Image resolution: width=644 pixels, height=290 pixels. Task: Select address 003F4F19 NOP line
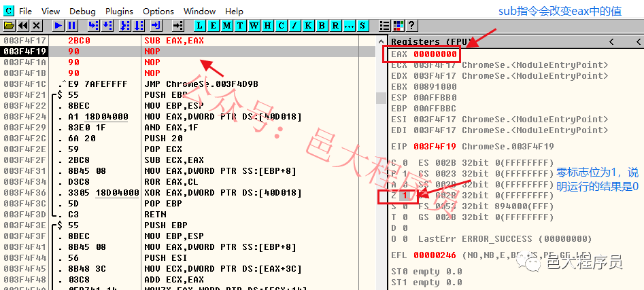coord(189,51)
